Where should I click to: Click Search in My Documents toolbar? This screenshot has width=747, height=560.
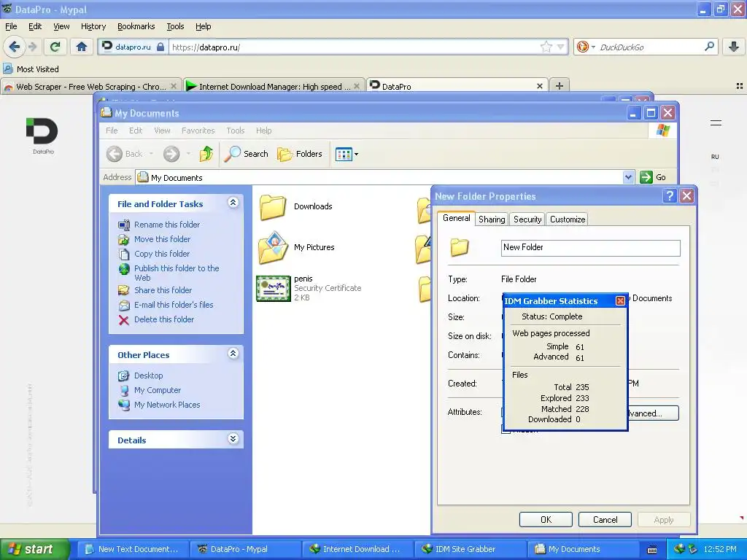click(x=247, y=153)
